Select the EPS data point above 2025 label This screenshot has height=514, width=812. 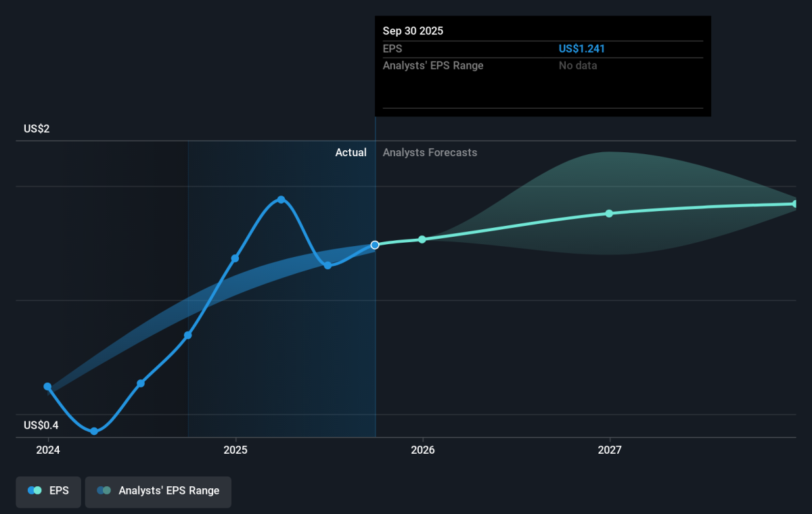tap(235, 258)
